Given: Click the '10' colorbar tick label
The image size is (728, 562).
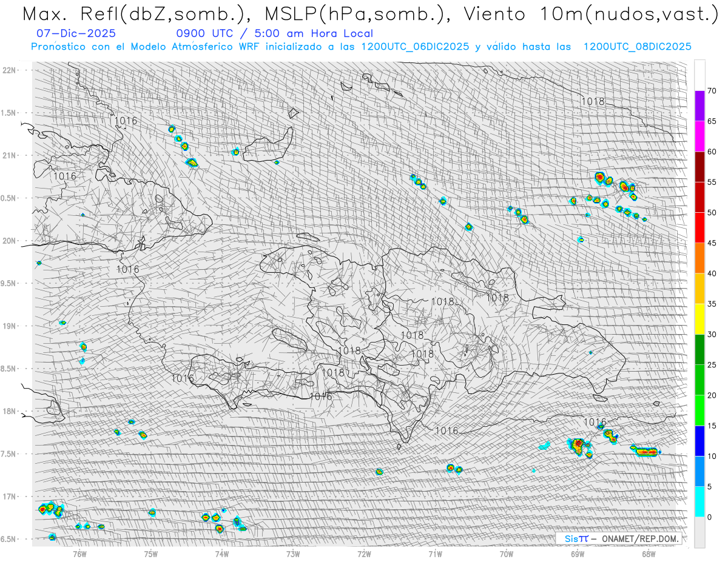Looking at the screenshot, I should coord(712,456).
